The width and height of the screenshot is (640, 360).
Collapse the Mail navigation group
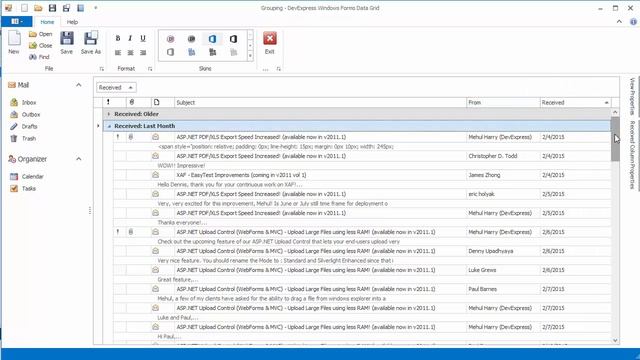pyautogui.click(x=78, y=85)
